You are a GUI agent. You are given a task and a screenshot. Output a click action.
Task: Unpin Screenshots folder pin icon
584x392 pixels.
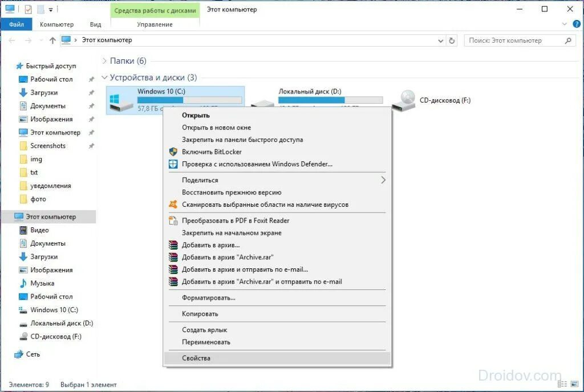coord(91,146)
